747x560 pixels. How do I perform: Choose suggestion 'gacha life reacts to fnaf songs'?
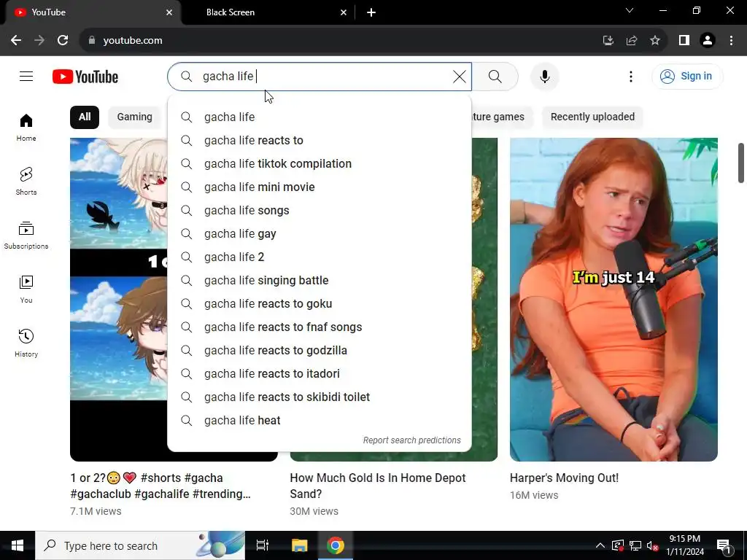(320, 327)
